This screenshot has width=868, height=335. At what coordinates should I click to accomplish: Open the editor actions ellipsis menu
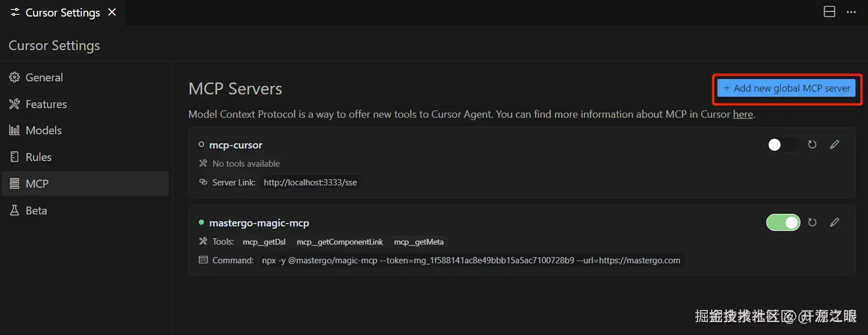click(x=852, y=11)
